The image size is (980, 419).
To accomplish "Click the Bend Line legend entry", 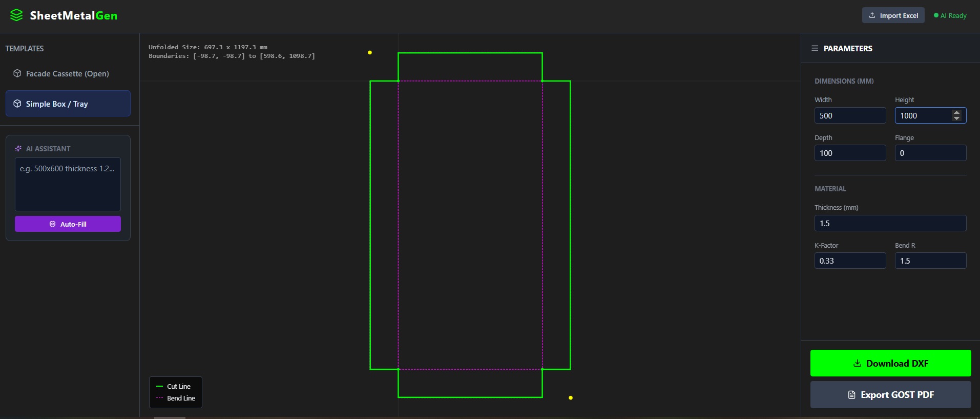I will 176,398.
